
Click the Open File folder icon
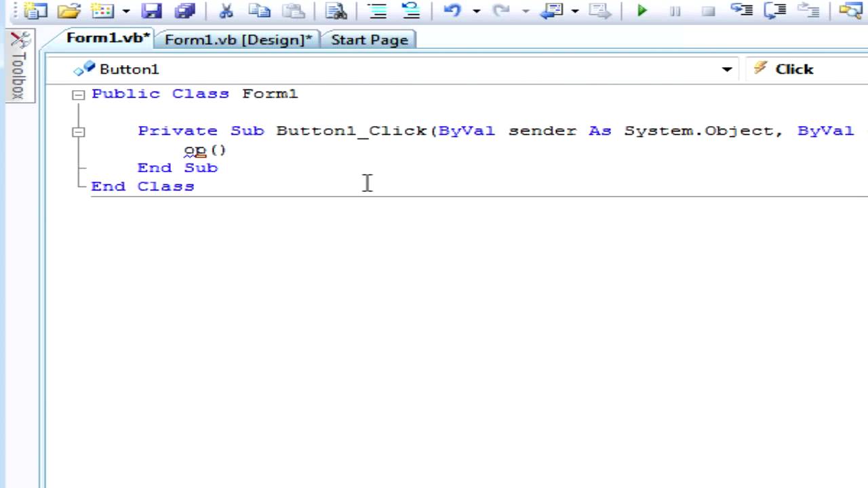[68, 11]
